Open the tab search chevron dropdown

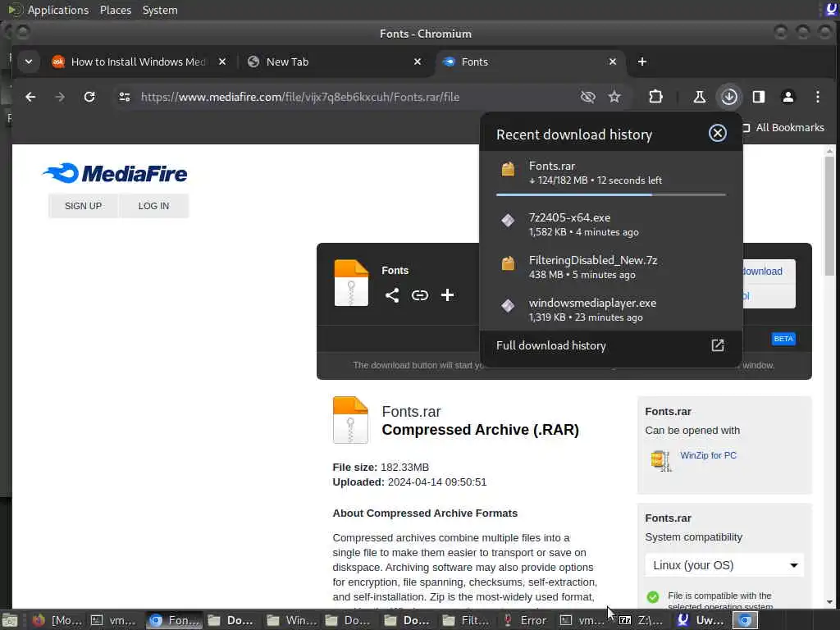point(29,62)
